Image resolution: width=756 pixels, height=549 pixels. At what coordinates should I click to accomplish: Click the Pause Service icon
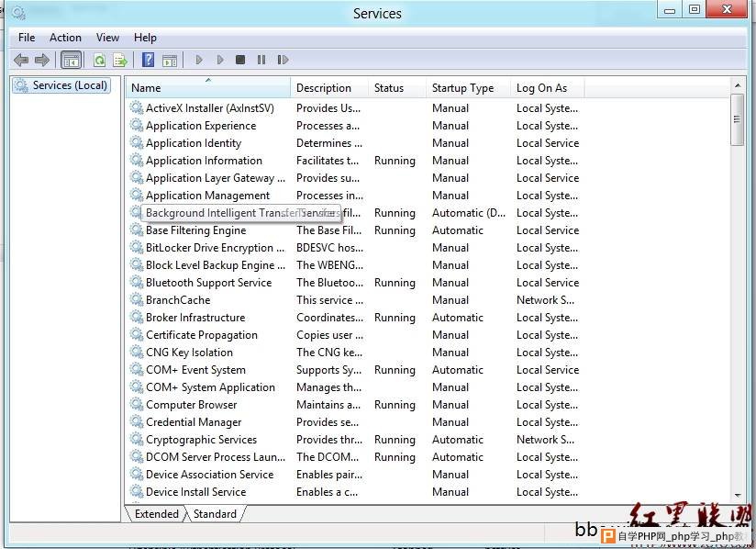pos(261,61)
